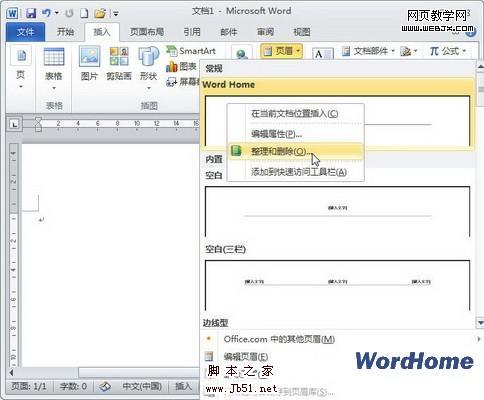Expand the 页 pages dropdown arrow

click(21, 87)
